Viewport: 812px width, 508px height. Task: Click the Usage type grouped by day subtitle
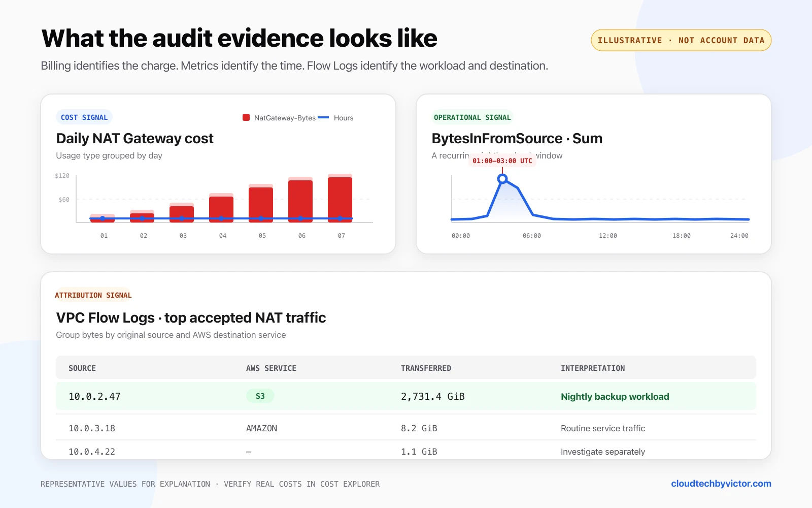pos(109,155)
